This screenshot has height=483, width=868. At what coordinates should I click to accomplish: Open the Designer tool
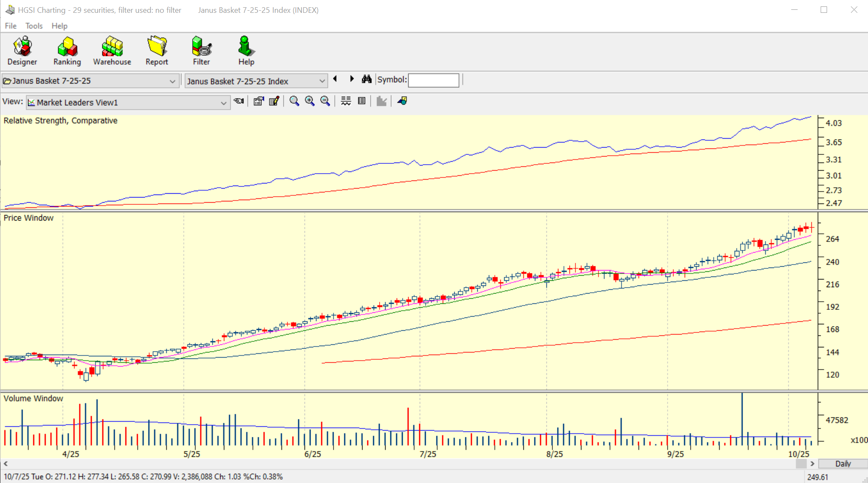coord(22,51)
